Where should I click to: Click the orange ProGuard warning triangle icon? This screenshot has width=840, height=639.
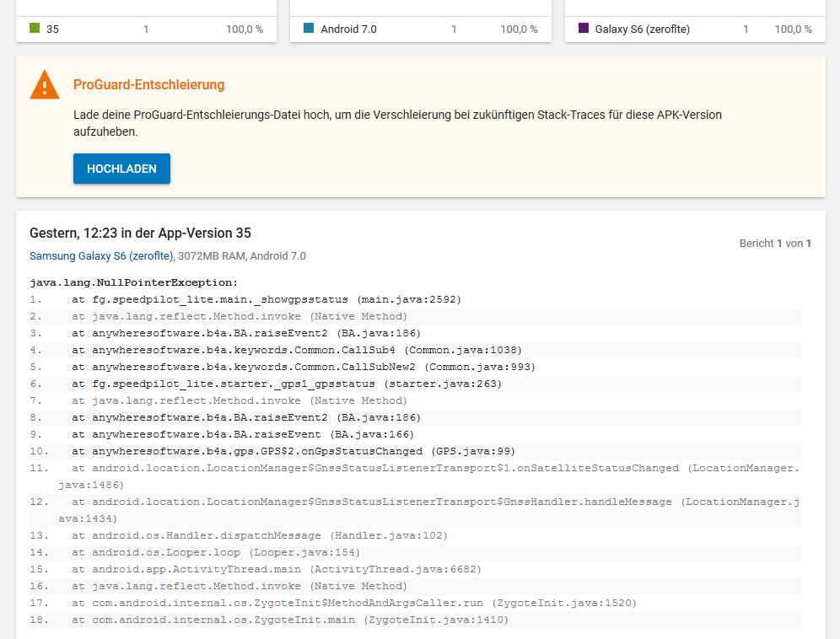coord(45,85)
